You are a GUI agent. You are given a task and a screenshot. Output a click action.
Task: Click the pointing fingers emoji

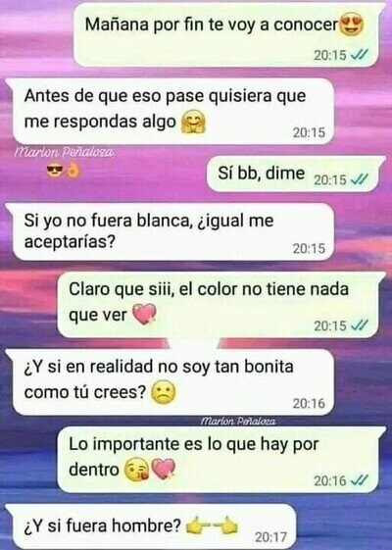(212, 525)
